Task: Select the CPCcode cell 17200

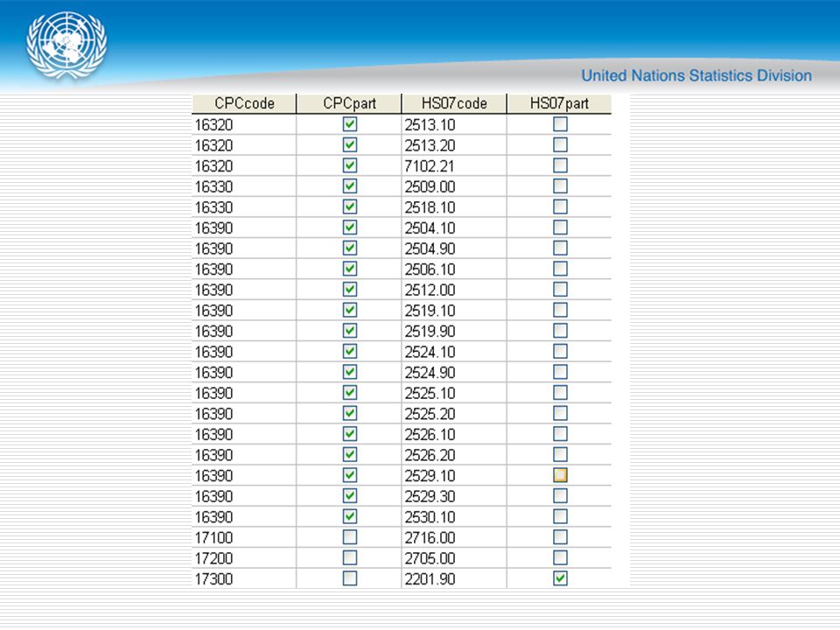Action: (244, 557)
